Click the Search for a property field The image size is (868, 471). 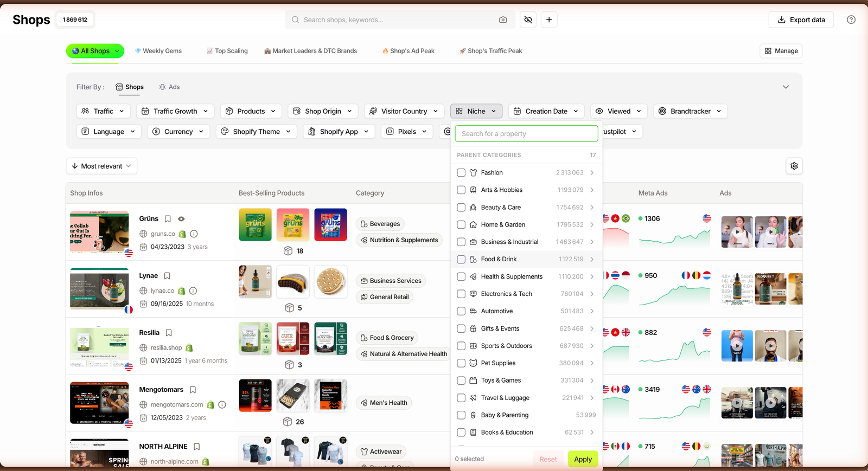point(526,134)
